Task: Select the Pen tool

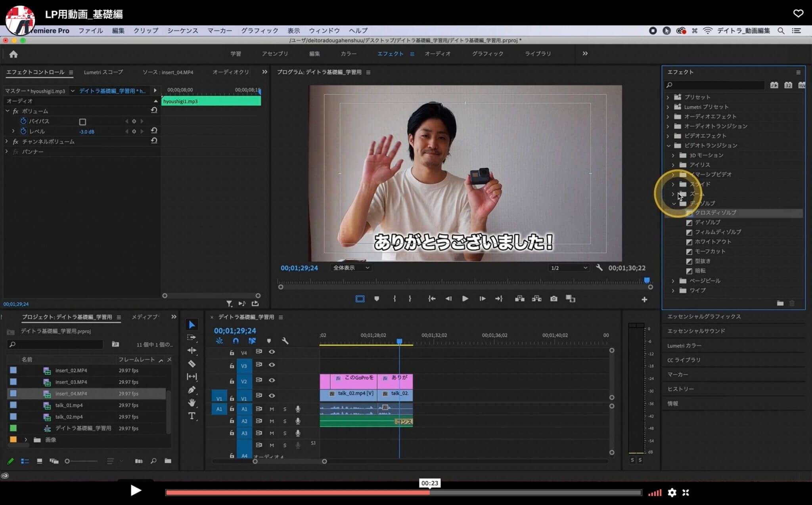Action: pyautogui.click(x=192, y=390)
